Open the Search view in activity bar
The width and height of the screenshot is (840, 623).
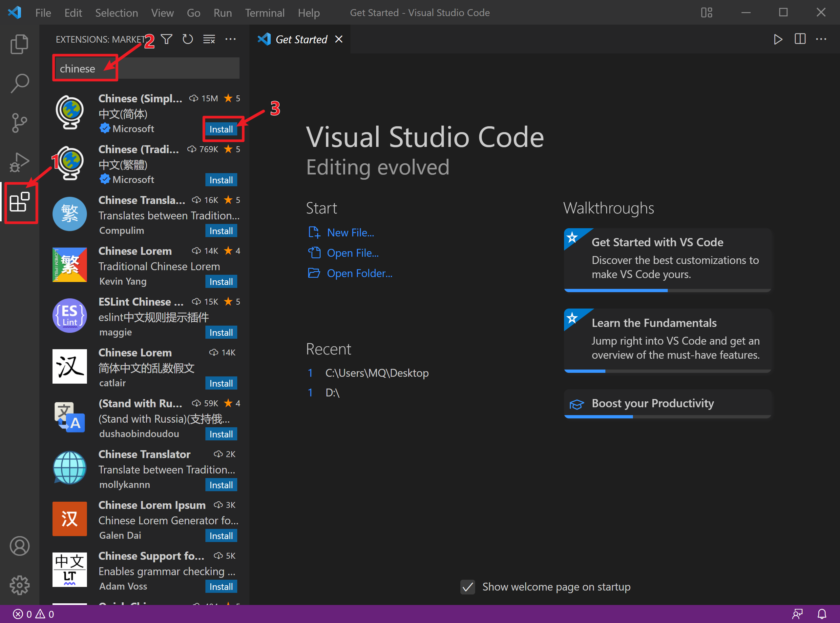pos(19,83)
